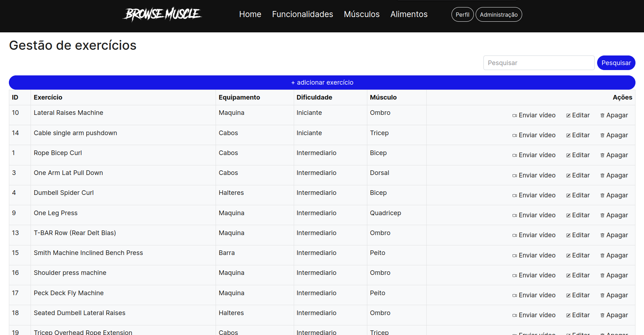
Task: Select Apagar for T-BAR Row exercise
Action: tap(614, 235)
